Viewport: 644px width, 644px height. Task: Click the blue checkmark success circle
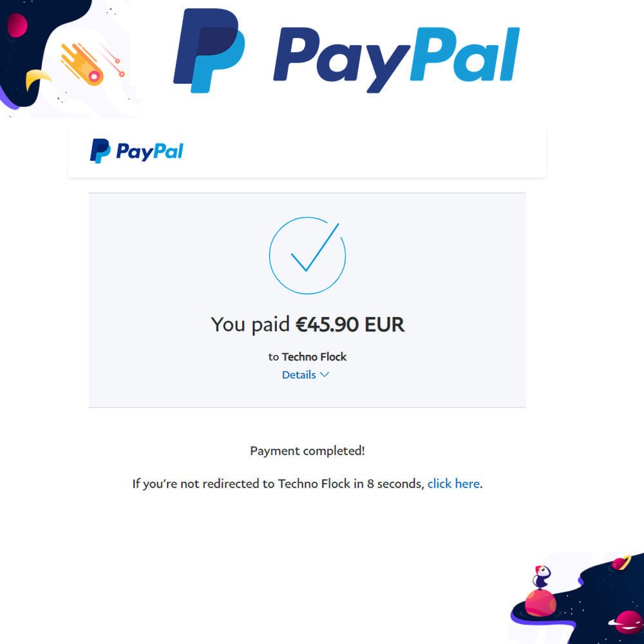307,256
